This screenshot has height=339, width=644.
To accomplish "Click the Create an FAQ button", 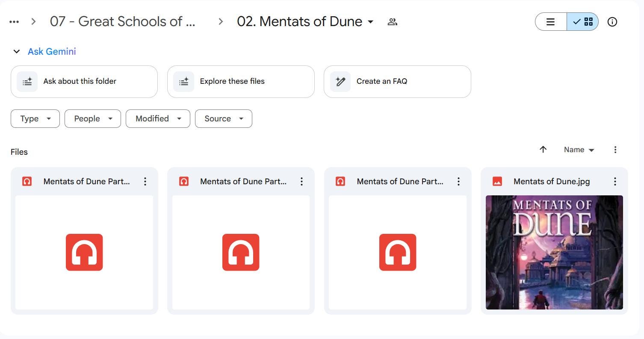I will tap(397, 82).
